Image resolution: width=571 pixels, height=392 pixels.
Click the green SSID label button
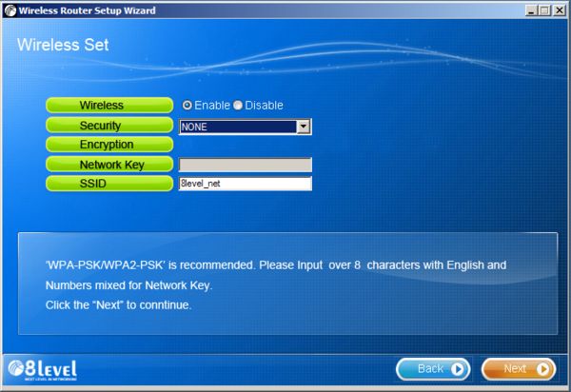(x=109, y=184)
